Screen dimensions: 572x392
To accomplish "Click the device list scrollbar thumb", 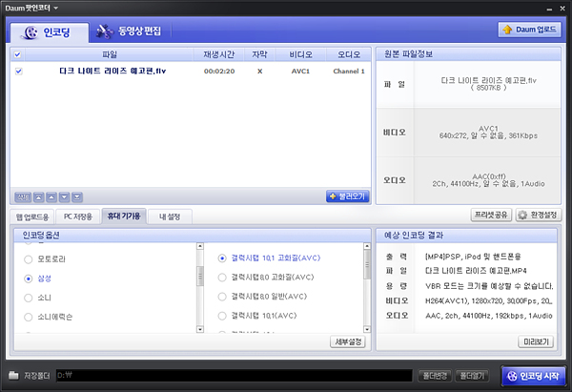I will pyautogui.click(x=200, y=277).
